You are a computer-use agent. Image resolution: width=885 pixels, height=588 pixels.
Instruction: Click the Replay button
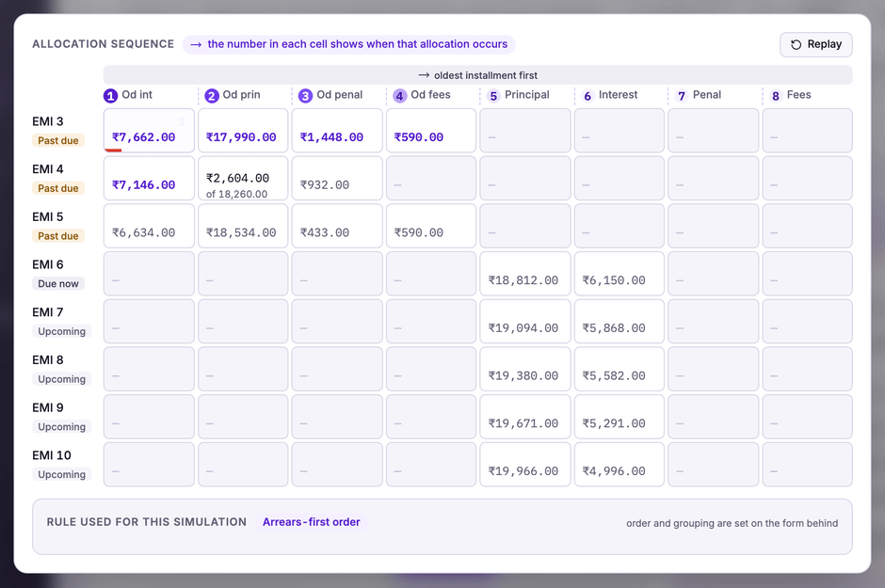pos(815,44)
